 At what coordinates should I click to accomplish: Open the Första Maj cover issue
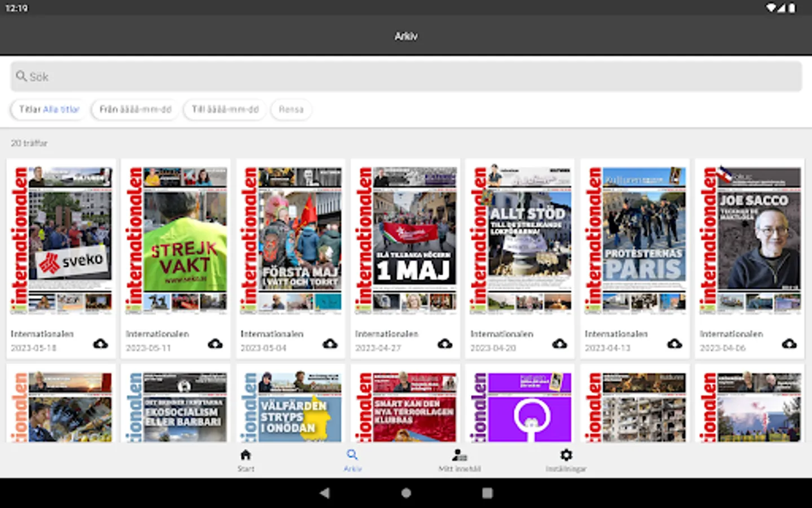291,240
